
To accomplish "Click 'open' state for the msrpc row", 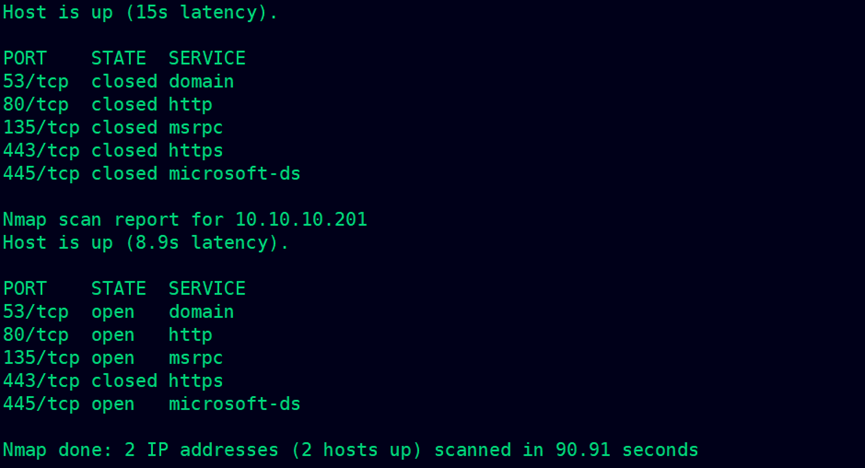I will coord(113,359).
